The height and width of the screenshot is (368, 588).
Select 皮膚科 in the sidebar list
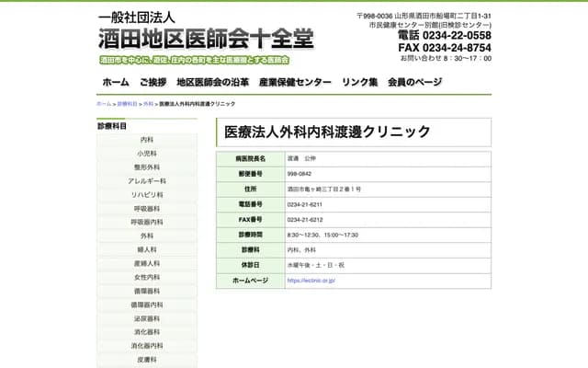click(147, 360)
